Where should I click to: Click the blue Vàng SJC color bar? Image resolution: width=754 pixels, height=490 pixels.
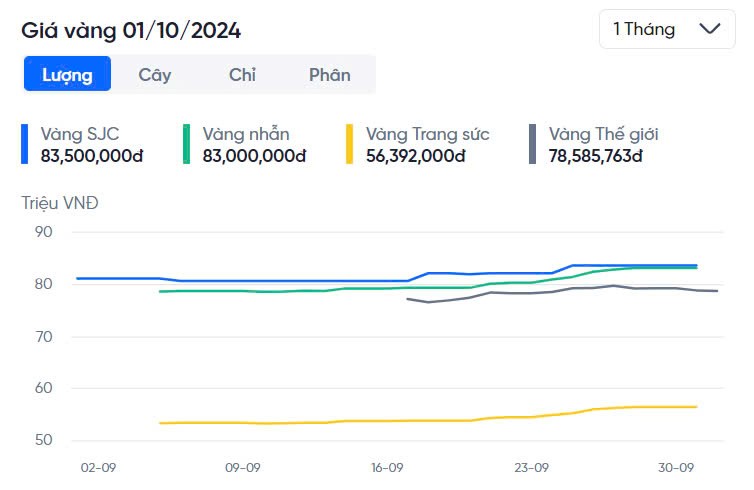click(x=25, y=144)
